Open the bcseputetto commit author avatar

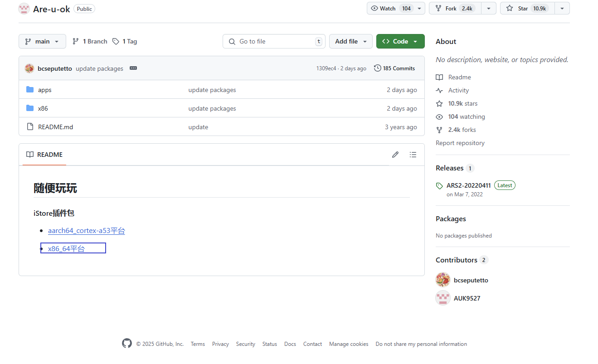tap(29, 68)
